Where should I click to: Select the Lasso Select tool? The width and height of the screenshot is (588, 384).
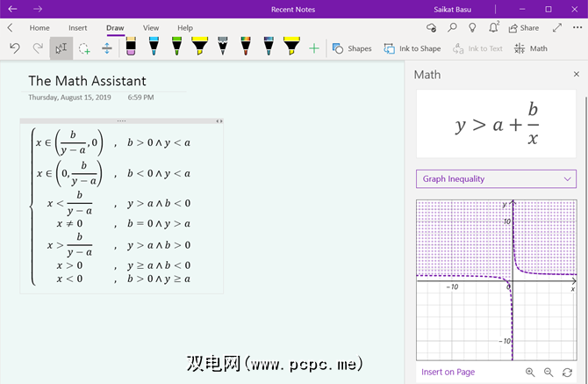84,48
